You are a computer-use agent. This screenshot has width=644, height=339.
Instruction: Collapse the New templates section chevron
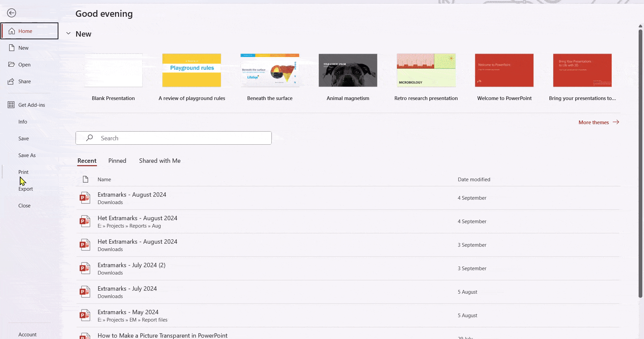point(68,34)
